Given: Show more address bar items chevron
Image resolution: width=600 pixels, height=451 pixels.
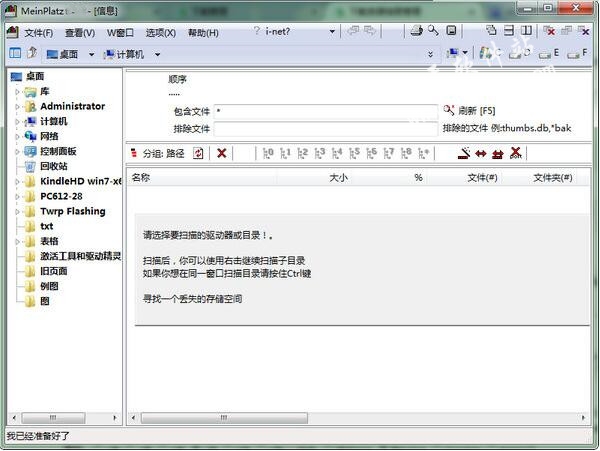Looking at the screenshot, I should pos(430,54).
